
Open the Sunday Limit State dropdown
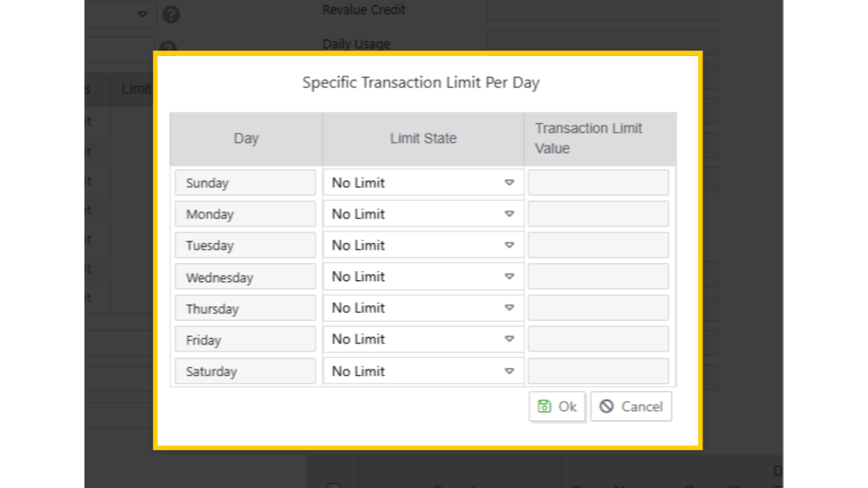[x=422, y=183]
